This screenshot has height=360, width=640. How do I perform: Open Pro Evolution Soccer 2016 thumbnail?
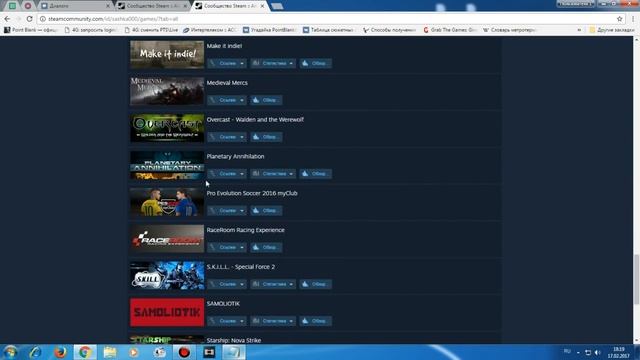coord(167,202)
